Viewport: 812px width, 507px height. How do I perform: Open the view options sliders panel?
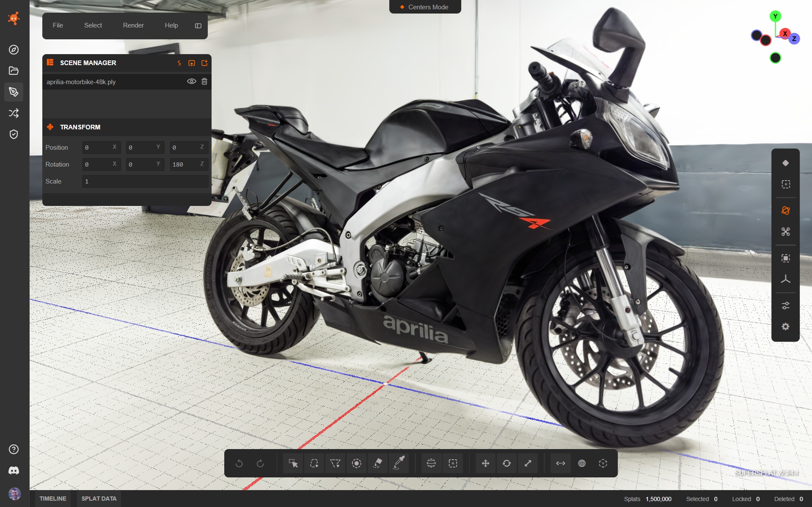point(785,305)
